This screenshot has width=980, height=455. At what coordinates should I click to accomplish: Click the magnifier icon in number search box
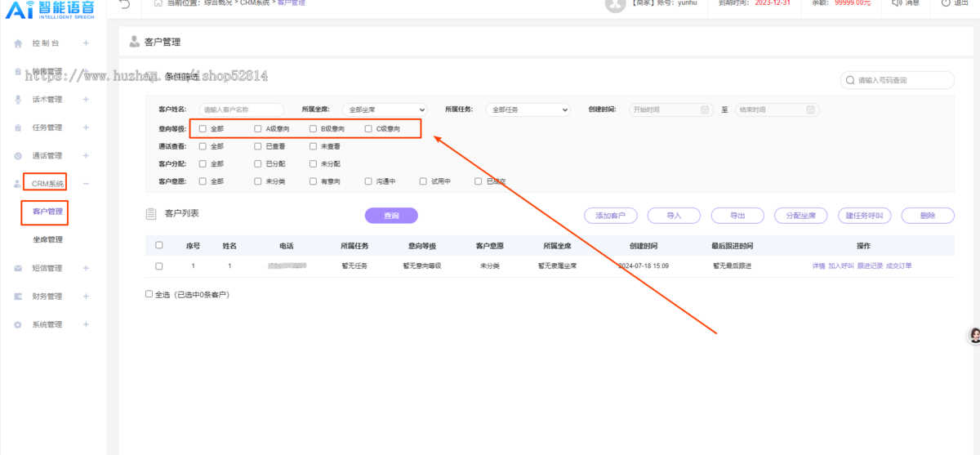[851, 80]
